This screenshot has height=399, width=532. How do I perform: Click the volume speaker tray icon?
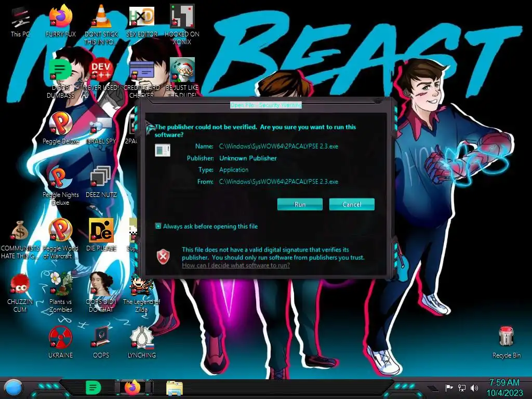coord(474,388)
